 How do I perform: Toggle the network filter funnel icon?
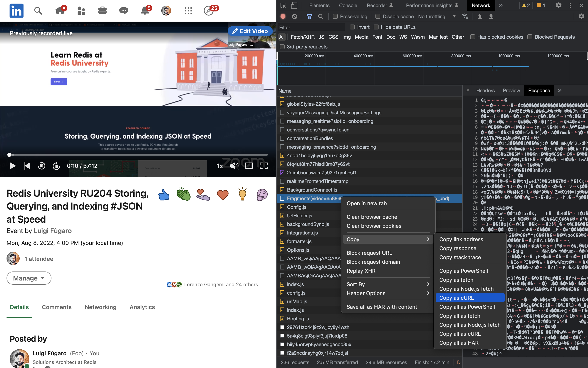coord(309,17)
